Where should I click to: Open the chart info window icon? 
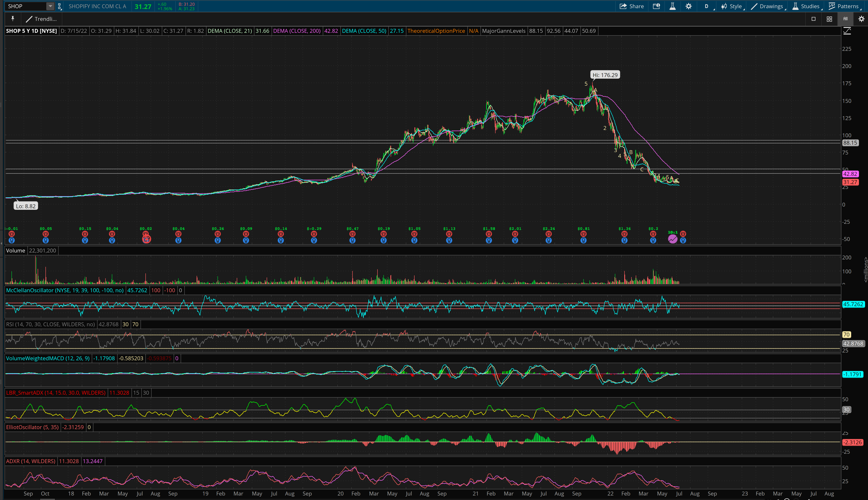point(656,6)
